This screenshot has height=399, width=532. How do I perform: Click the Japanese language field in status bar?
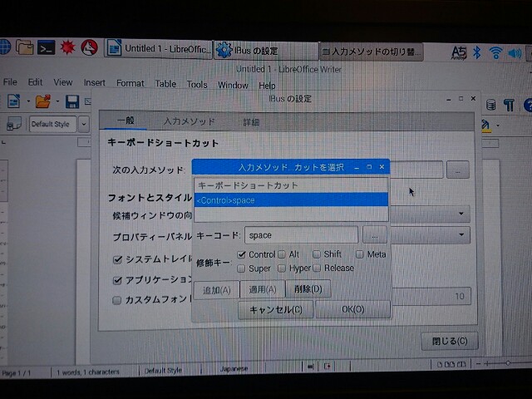click(x=234, y=369)
